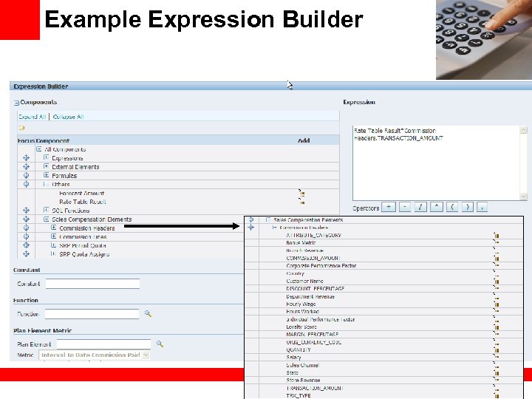The height and width of the screenshot is (399, 532).
Task: Select 'Hours Worked' in the attribute list
Action: [303, 311]
